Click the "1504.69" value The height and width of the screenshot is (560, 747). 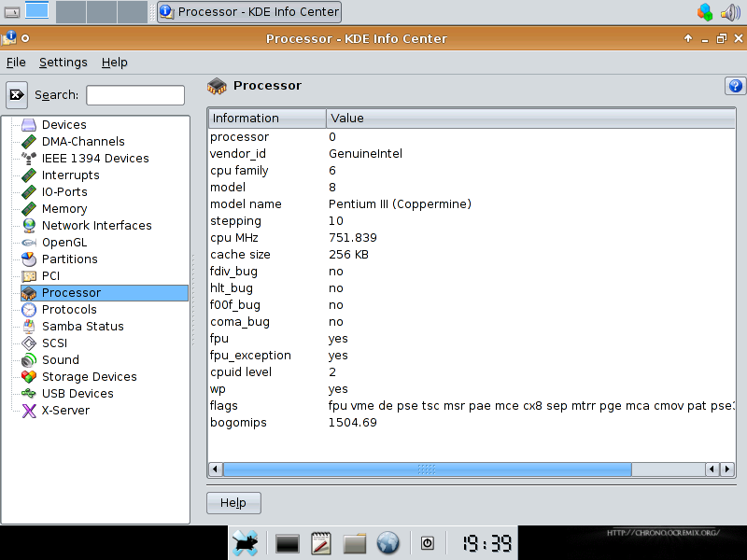[353, 423]
